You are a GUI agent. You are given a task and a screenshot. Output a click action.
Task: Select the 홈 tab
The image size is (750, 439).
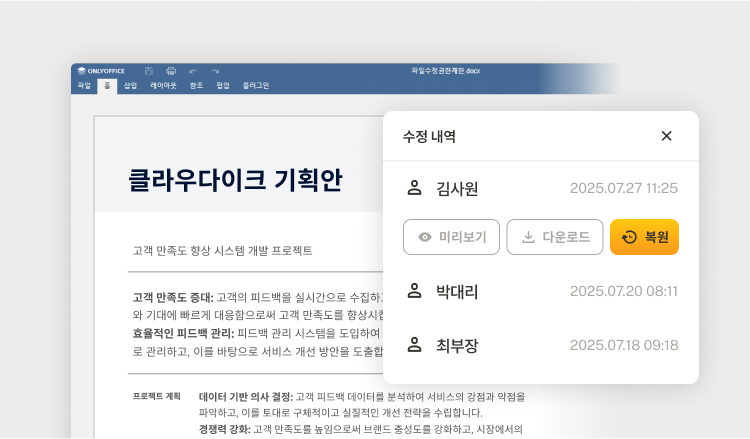pos(107,86)
